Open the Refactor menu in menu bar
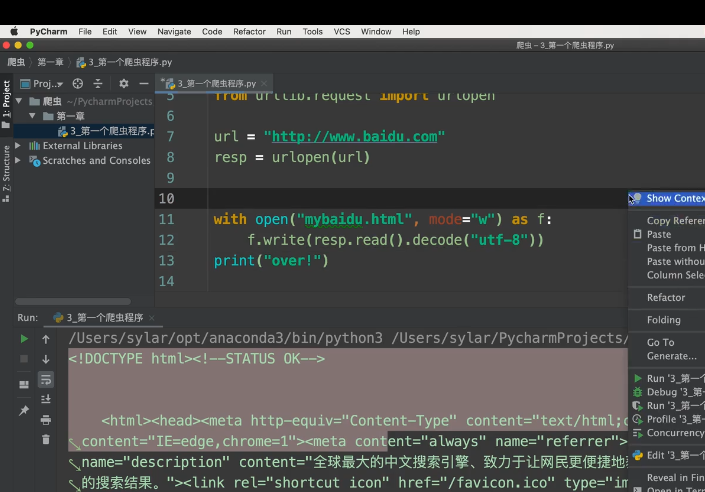The width and height of the screenshot is (705, 492). click(249, 31)
